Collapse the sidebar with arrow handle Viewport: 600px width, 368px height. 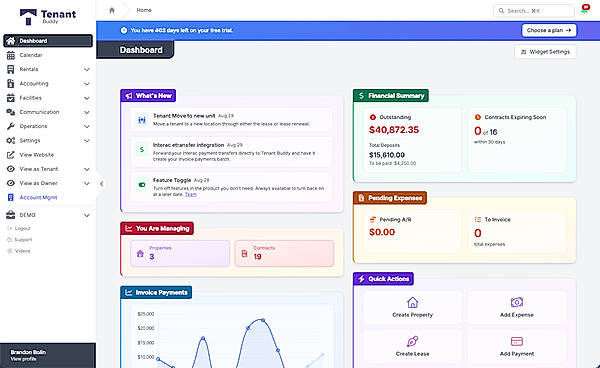point(101,184)
